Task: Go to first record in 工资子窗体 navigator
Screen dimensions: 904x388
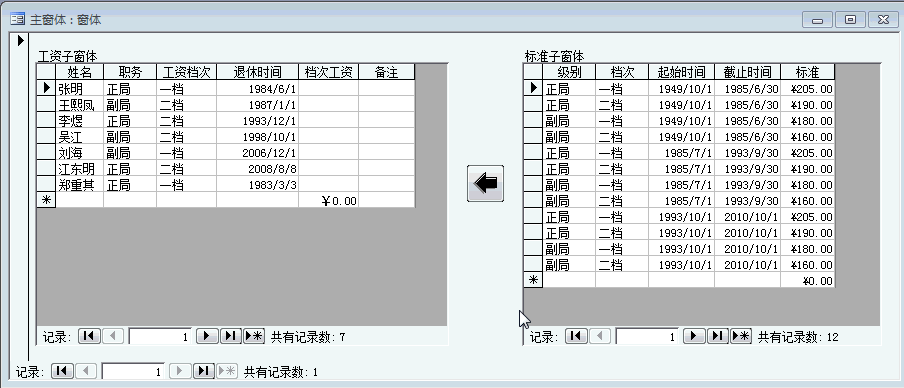Action: tap(89, 336)
